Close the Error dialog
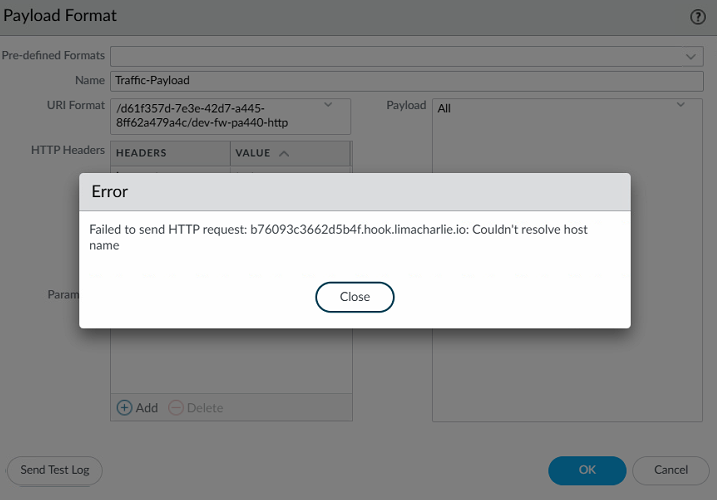This screenshot has width=717, height=500. [354, 297]
